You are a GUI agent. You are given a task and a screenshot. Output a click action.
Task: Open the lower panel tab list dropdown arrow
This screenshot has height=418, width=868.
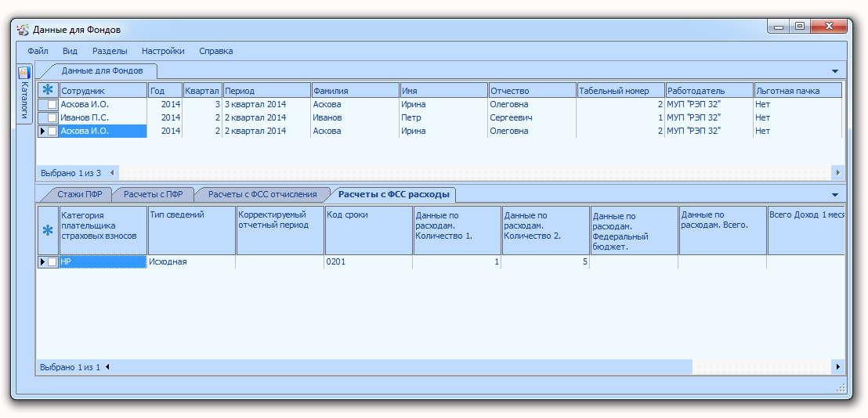click(x=835, y=195)
